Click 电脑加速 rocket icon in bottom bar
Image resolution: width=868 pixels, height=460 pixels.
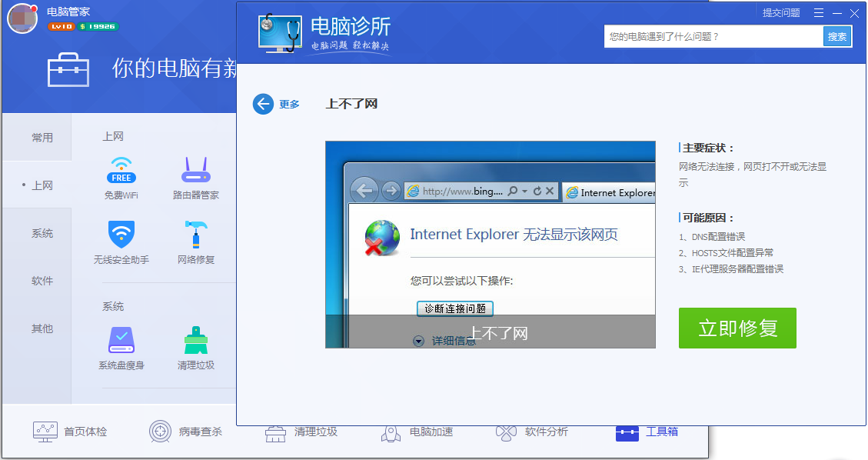coord(391,433)
